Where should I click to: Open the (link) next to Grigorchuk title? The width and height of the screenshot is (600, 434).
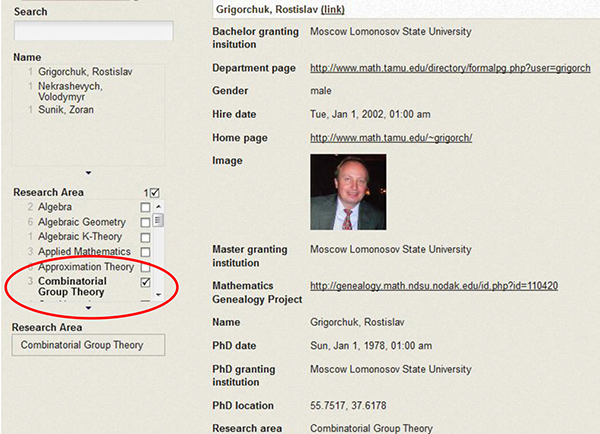(x=333, y=9)
